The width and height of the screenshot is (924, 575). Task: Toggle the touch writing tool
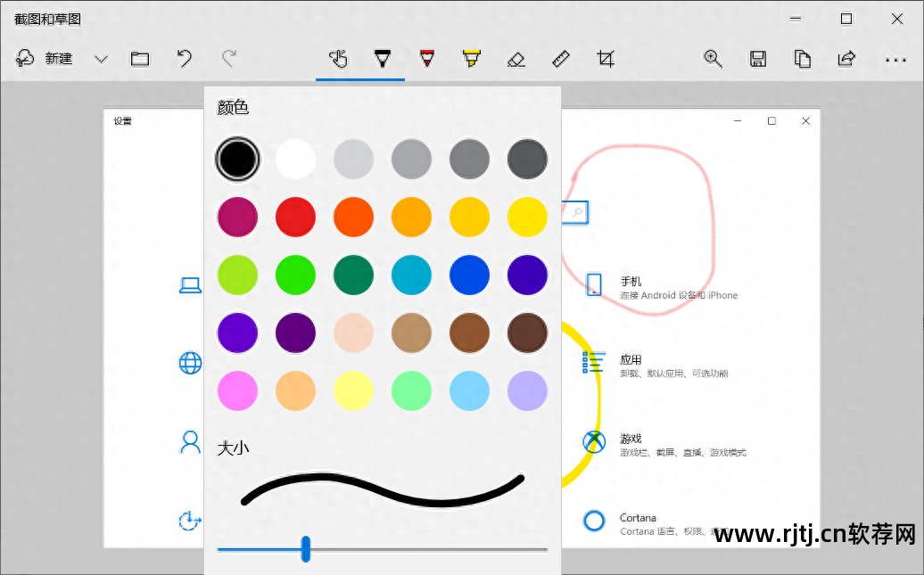click(x=338, y=59)
